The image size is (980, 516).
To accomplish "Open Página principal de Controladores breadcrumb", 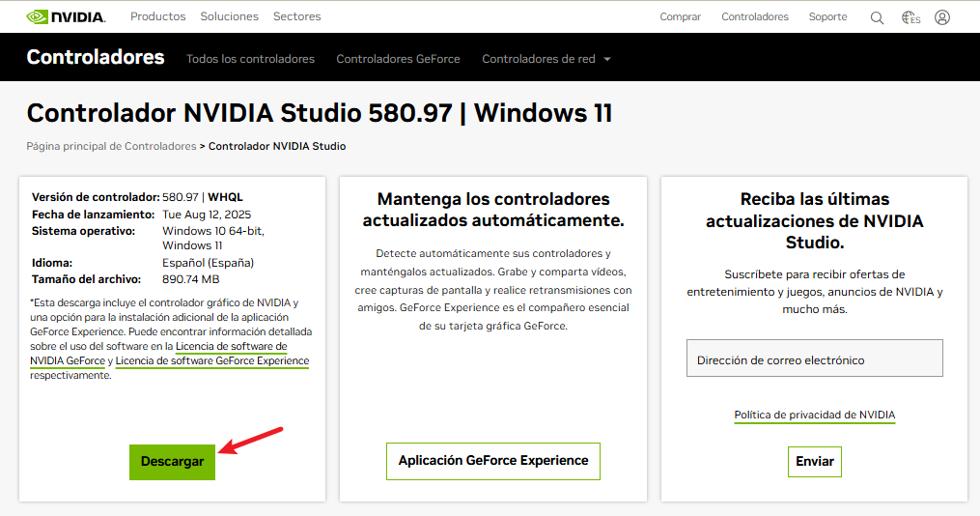I will [x=111, y=146].
